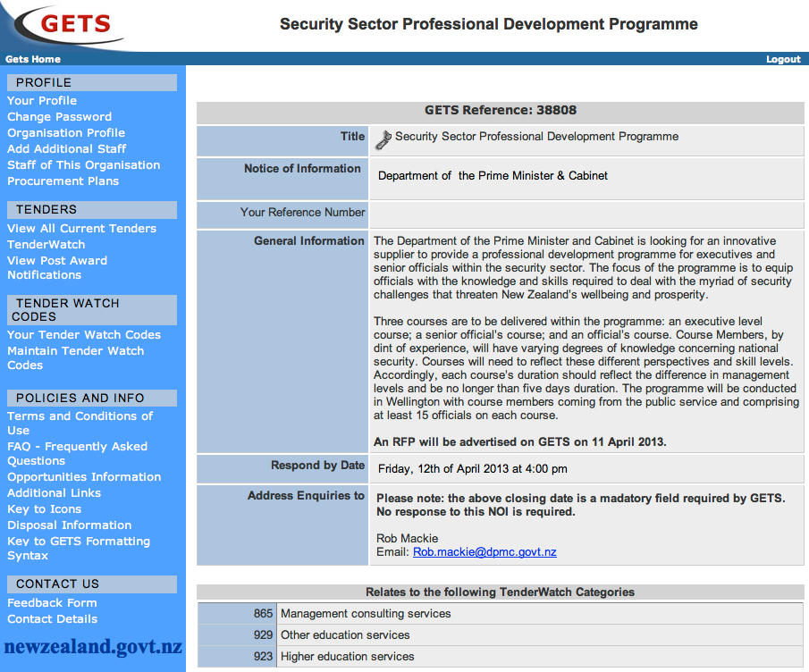Click Department of the Prime Minister & Cabinet
809x672 pixels.
[493, 176]
